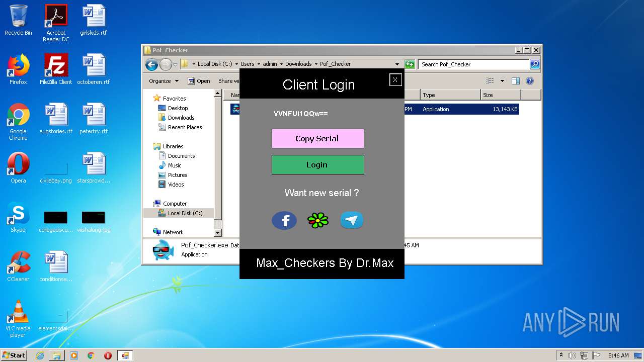Select Music library
The image size is (644, 362).
pos(170,165)
